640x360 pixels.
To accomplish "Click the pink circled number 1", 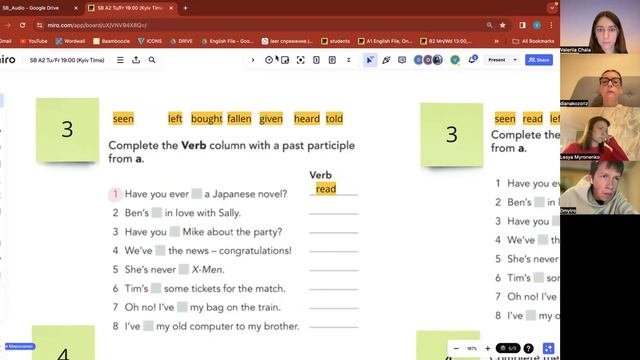I will [x=115, y=194].
